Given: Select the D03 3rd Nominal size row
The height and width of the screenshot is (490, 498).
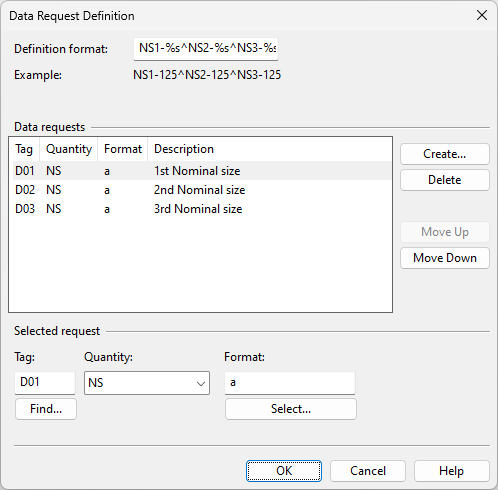Looking at the screenshot, I should pyautogui.click(x=202, y=209).
